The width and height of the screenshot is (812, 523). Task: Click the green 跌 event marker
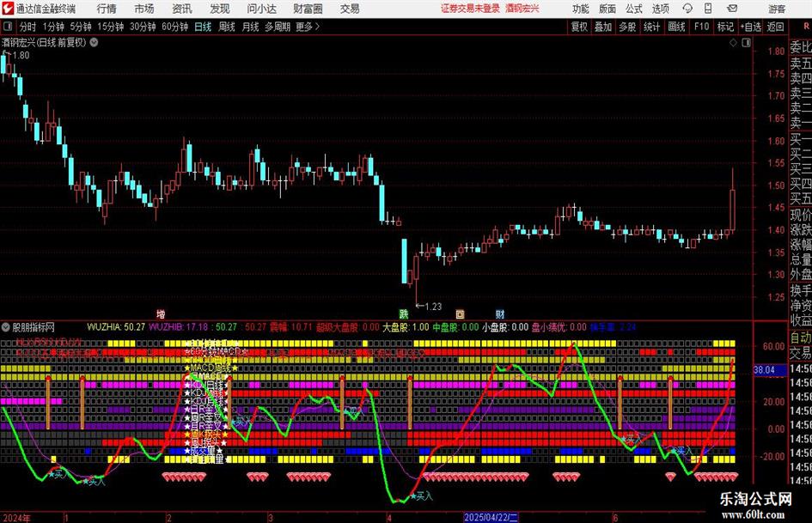(x=403, y=313)
